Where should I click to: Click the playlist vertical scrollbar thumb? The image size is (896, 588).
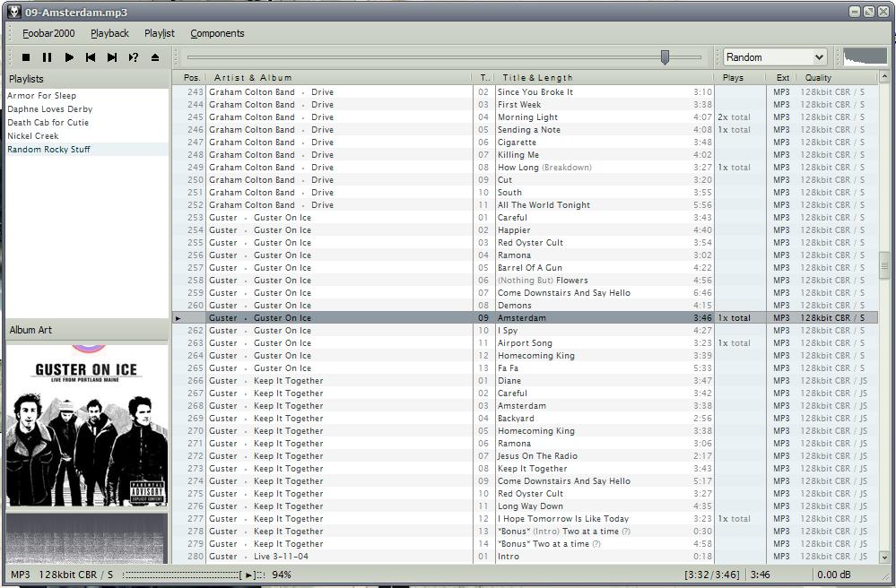tap(884, 266)
